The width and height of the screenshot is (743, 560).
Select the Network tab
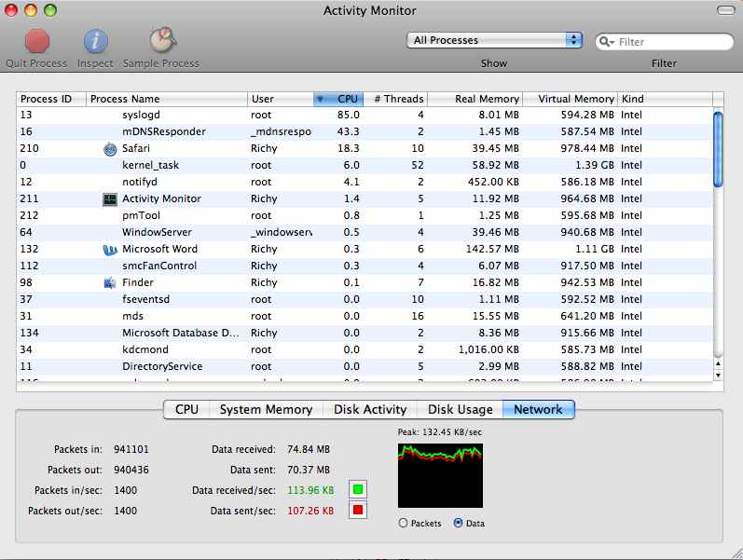tap(538, 409)
